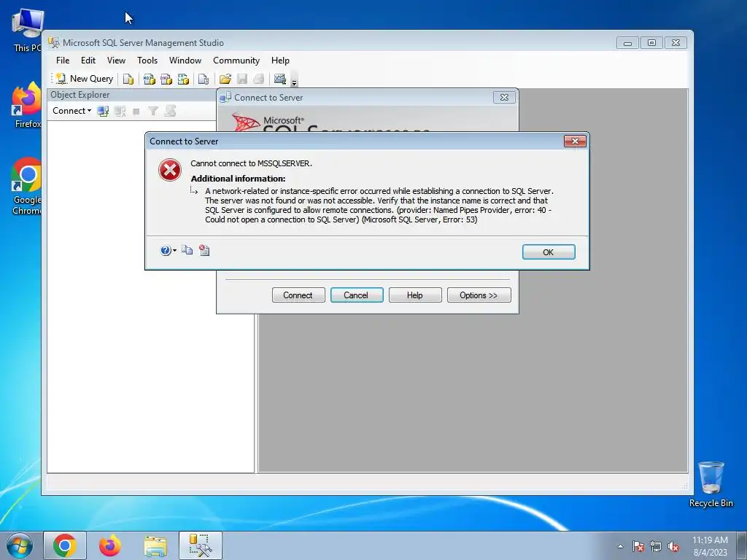The image size is (747, 560).
Task: Open Analysis Services MDX Query icon
Action: point(149,79)
